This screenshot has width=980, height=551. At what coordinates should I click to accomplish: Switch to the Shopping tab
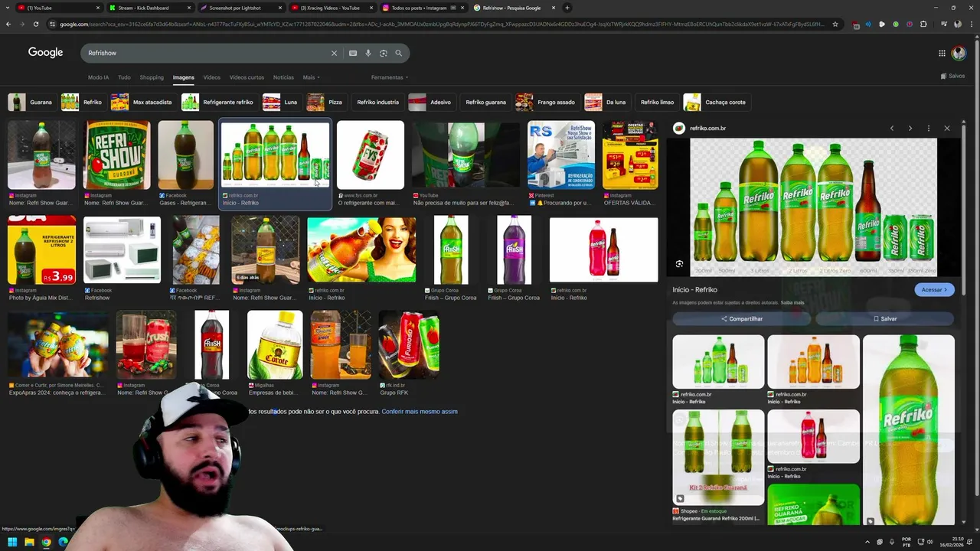pyautogui.click(x=152, y=77)
